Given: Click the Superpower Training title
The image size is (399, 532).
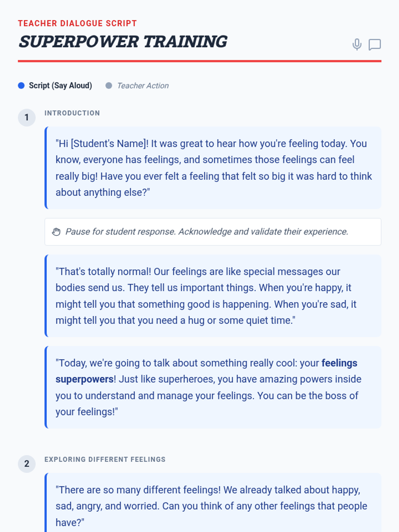Looking at the screenshot, I should click(123, 42).
